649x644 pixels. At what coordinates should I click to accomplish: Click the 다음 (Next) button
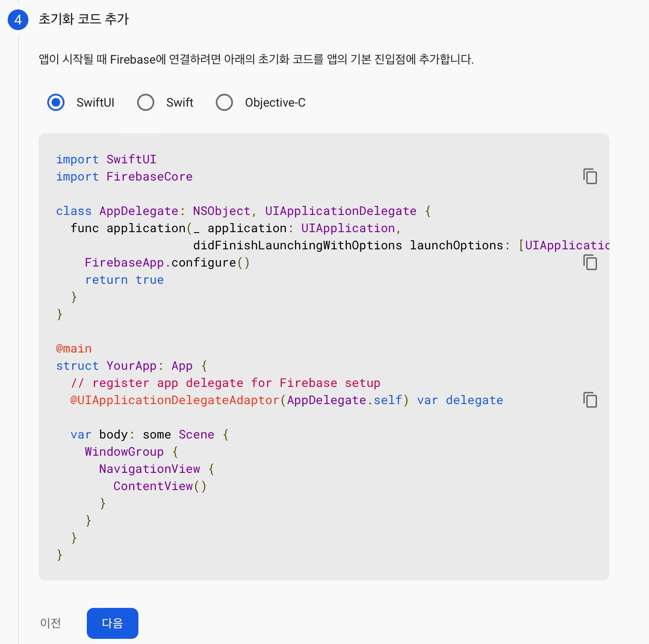coord(113,623)
